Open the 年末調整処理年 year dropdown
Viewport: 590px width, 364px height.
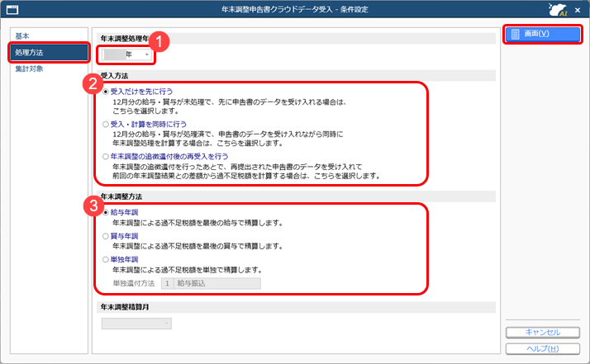(x=126, y=54)
